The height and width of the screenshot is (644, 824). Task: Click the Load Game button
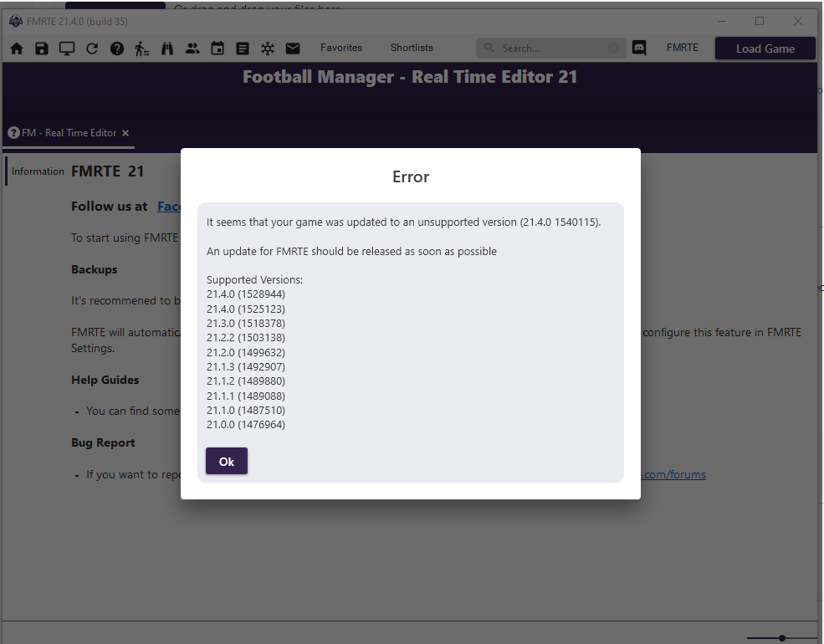point(765,49)
